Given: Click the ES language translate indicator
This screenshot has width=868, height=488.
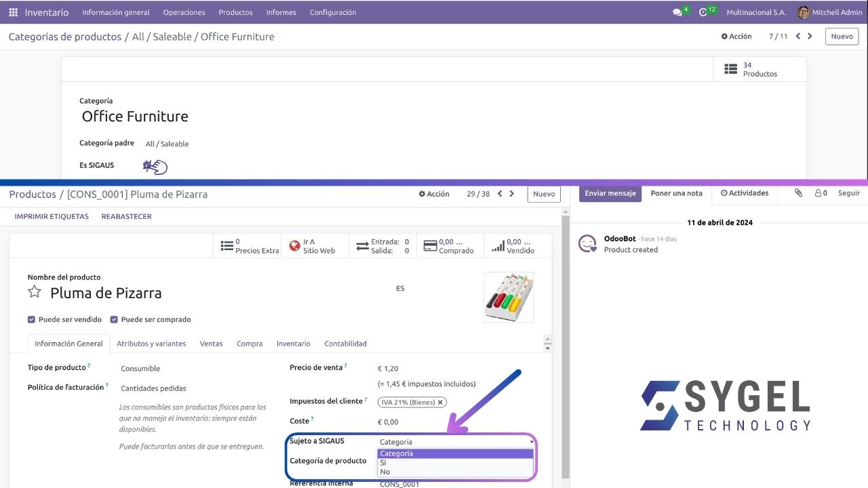Looking at the screenshot, I should click(x=400, y=288).
